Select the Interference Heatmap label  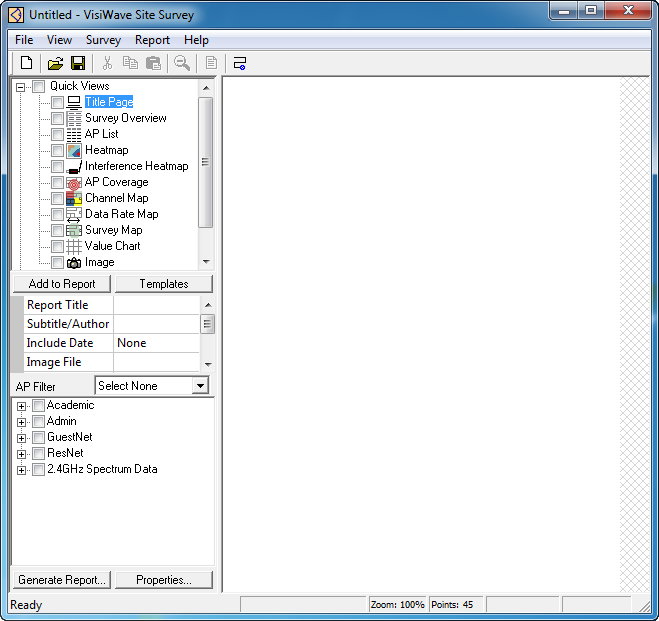(137, 166)
